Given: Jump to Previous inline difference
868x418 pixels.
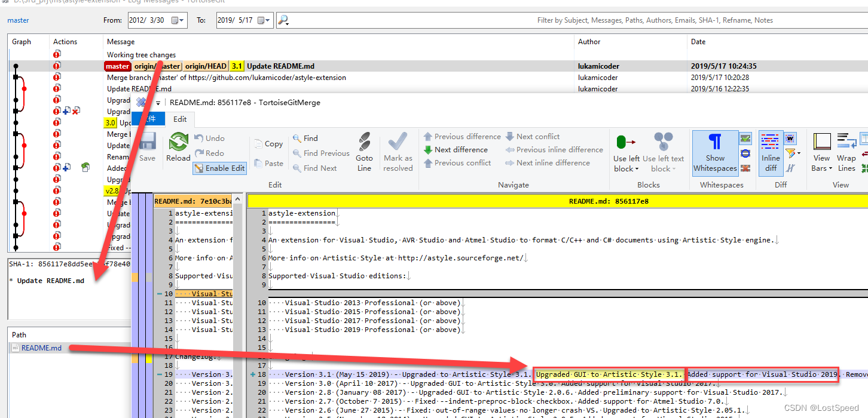Looking at the screenshot, I should tap(554, 150).
